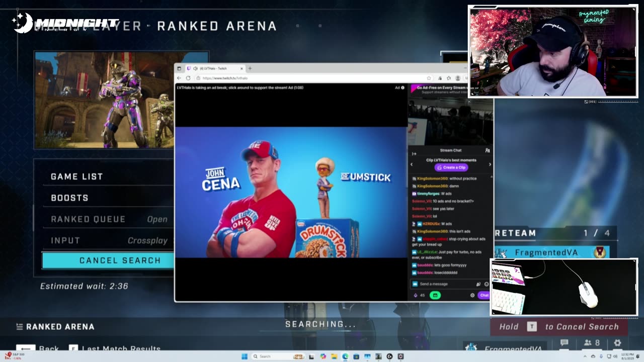Open the BOOSTS menu entry
This screenshot has height=362, width=644.
69,198
